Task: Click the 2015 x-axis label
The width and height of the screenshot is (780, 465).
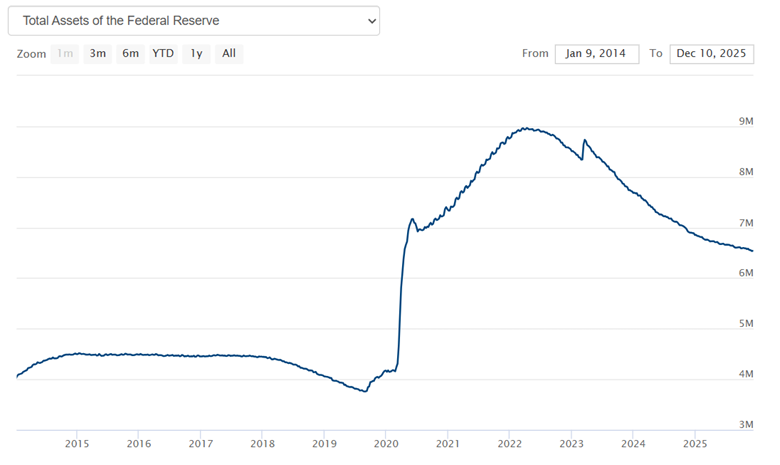Action: click(x=78, y=443)
